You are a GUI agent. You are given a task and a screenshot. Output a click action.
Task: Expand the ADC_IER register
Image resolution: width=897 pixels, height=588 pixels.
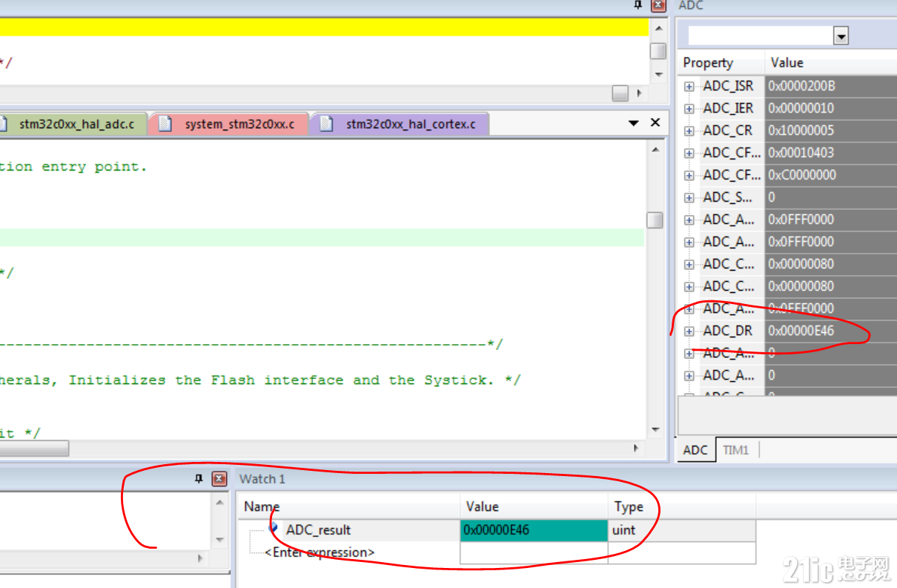tap(689, 108)
